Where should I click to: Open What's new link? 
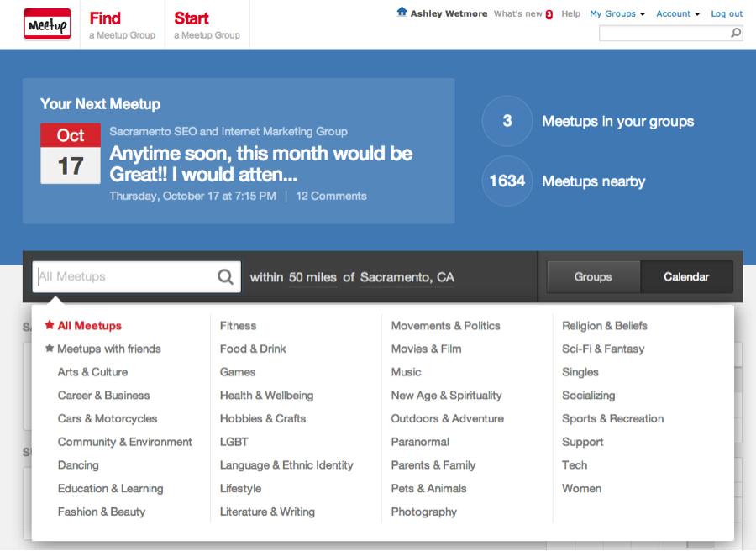[517, 14]
